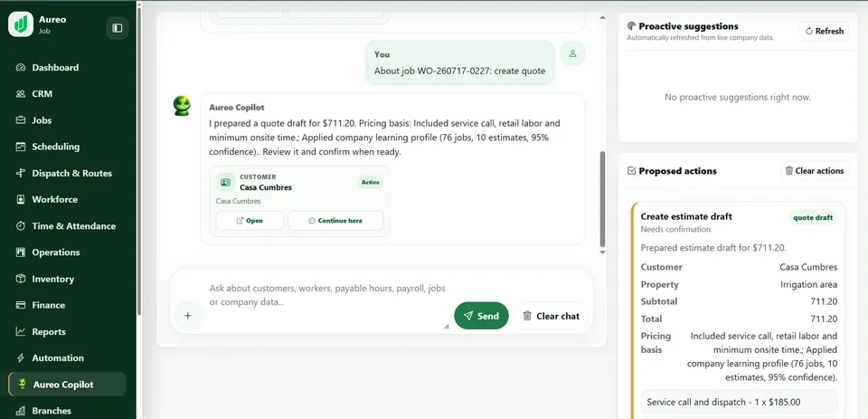Clear the proposed actions
Image resolution: width=868 pixels, height=419 pixels.
(815, 171)
